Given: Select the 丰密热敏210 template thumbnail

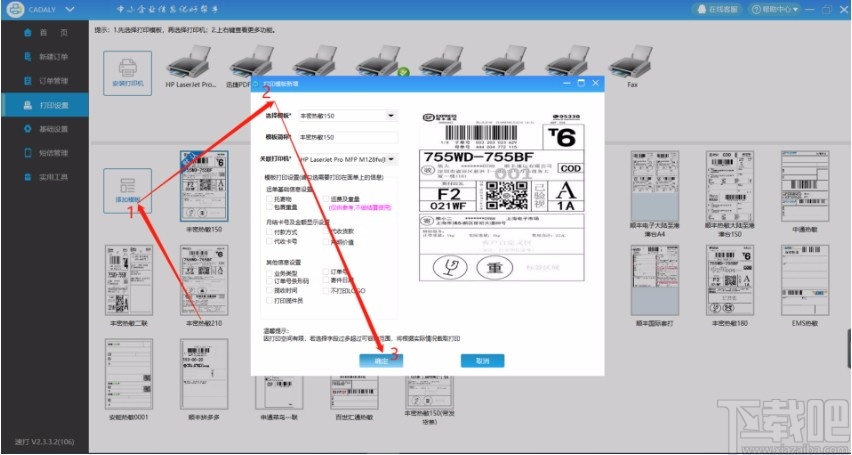Looking at the screenshot, I should pos(204,280).
